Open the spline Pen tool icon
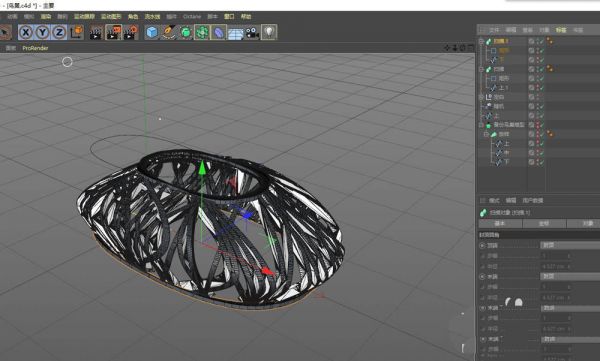Screen dimensions: 600x361 [168, 32]
